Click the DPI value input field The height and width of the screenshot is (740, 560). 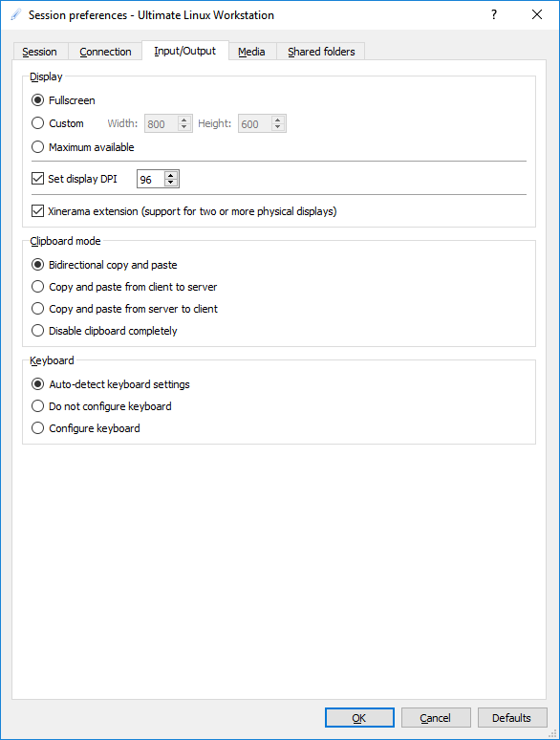[x=151, y=179]
